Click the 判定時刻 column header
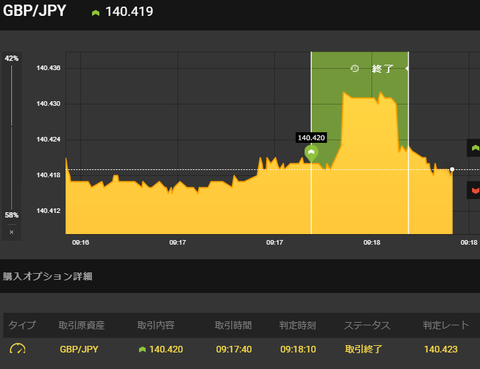Viewport: 480px width, 369px height. 298,325
